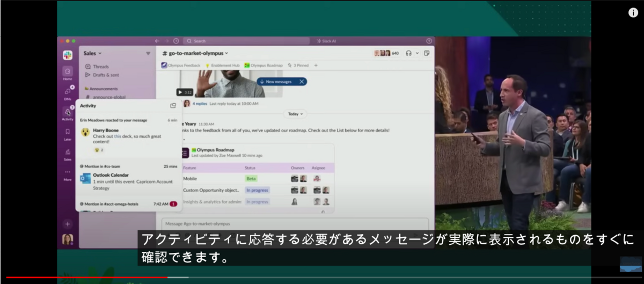Open the canvas icon in channel header
This screenshot has height=284, width=644.
[x=427, y=53]
